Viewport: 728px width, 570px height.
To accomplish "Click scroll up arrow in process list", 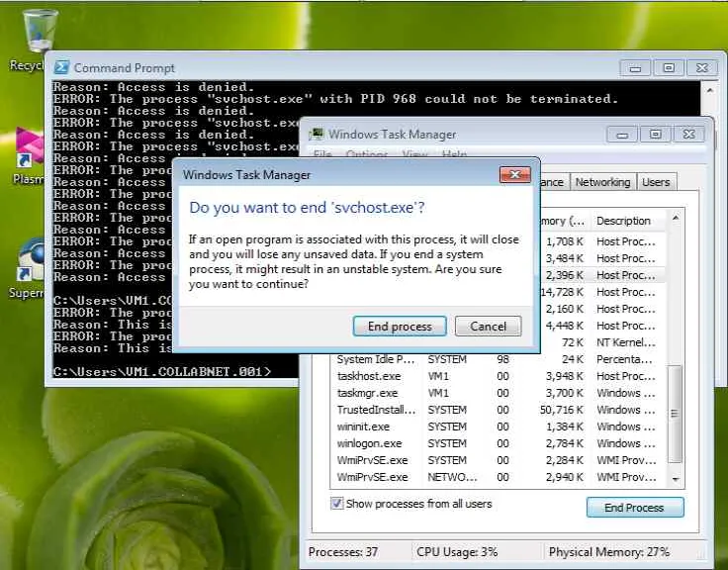I will 676,218.
